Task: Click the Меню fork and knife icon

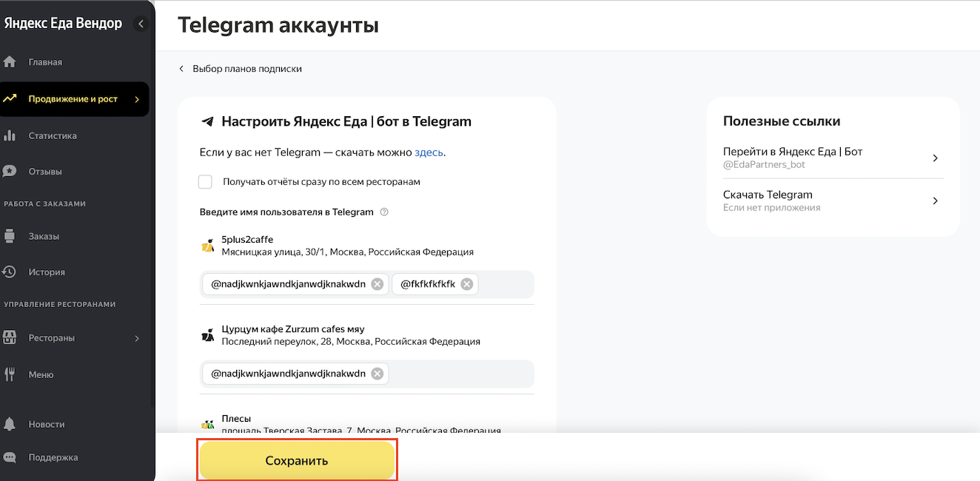Action: tap(10, 374)
